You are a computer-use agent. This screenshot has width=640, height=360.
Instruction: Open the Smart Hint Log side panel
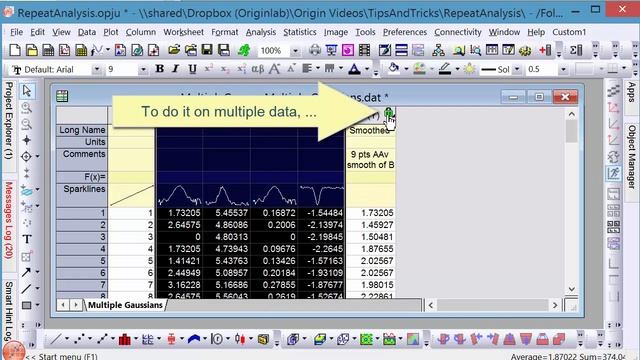tap(8, 312)
